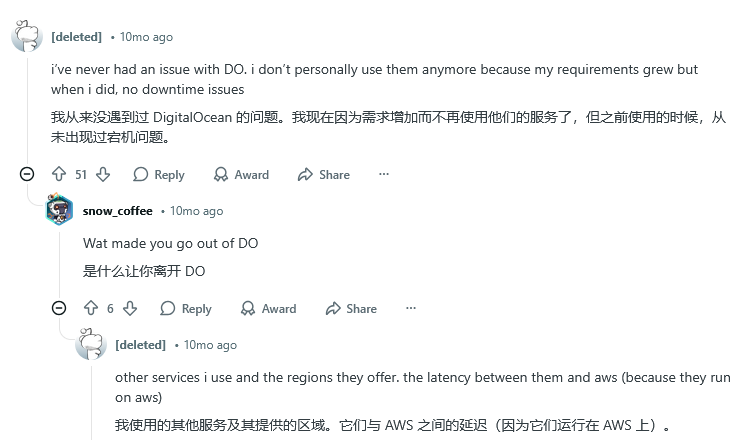Collapse snow_coffee's reply thread
This screenshot has width=740, height=440.
pyautogui.click(x=59, y=309)
